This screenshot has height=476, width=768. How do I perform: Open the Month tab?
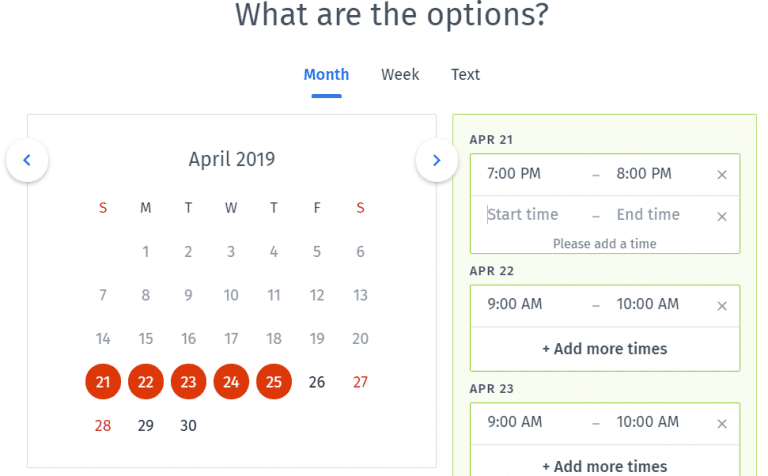click(x=326, y=75)
